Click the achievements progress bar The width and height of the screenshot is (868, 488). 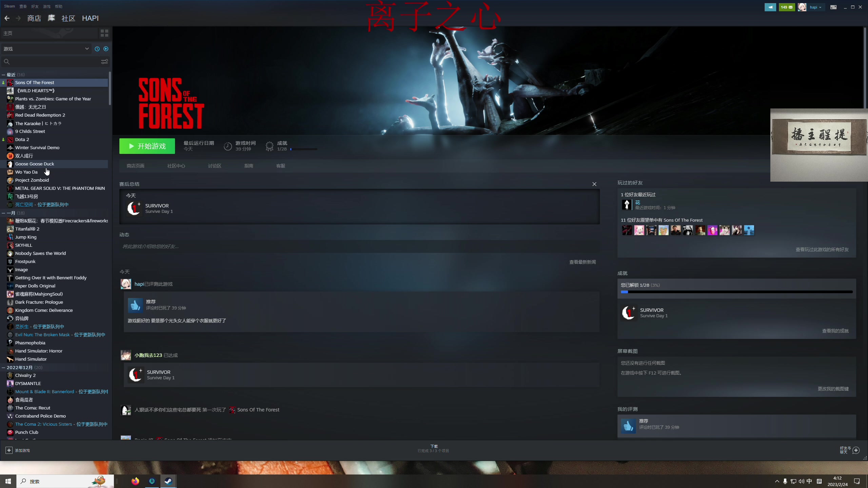736,292
